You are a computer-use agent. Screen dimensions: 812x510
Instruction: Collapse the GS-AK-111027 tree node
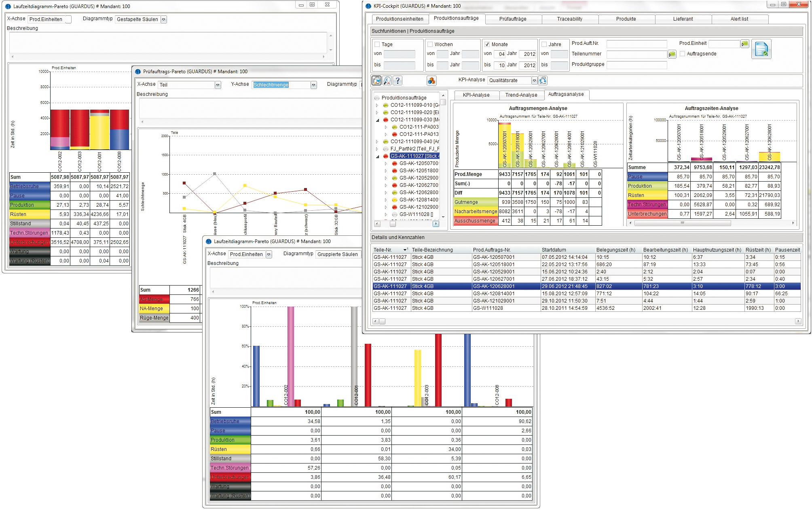378,156
